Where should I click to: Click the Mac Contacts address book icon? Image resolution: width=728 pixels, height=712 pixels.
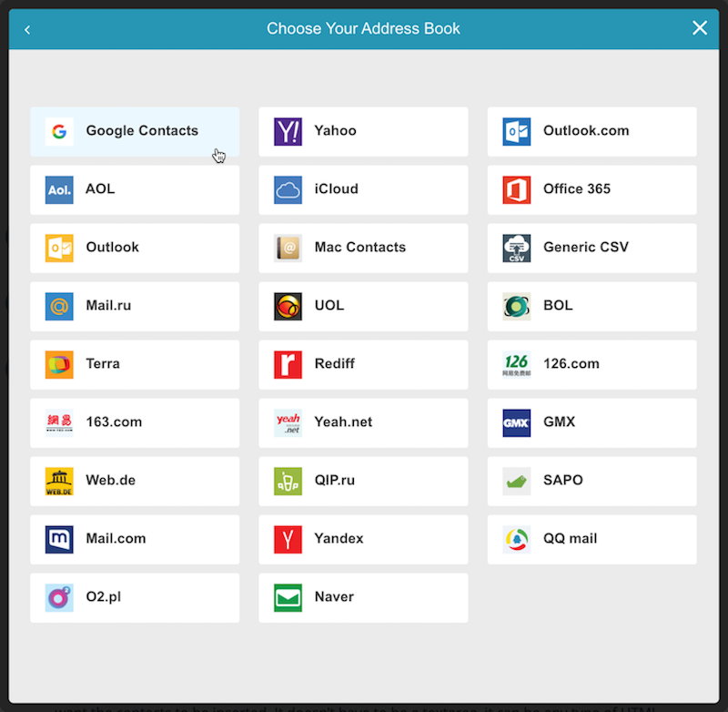(288, 248)
